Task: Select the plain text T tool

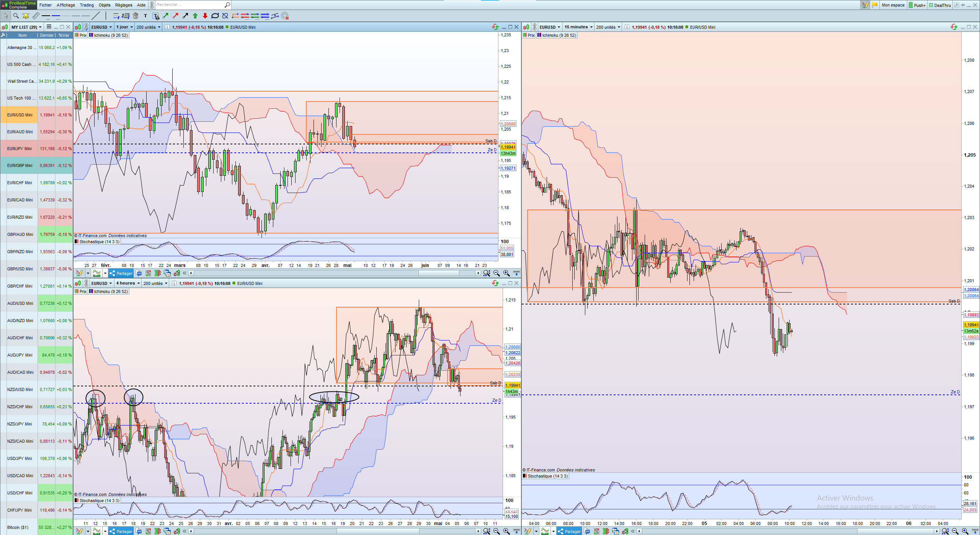Action: click(145, 16)
